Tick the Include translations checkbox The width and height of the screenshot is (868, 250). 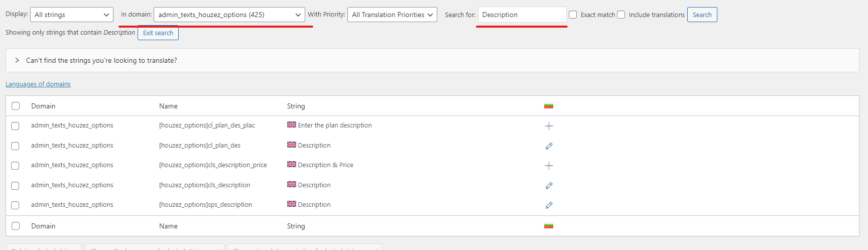(621, 15)
